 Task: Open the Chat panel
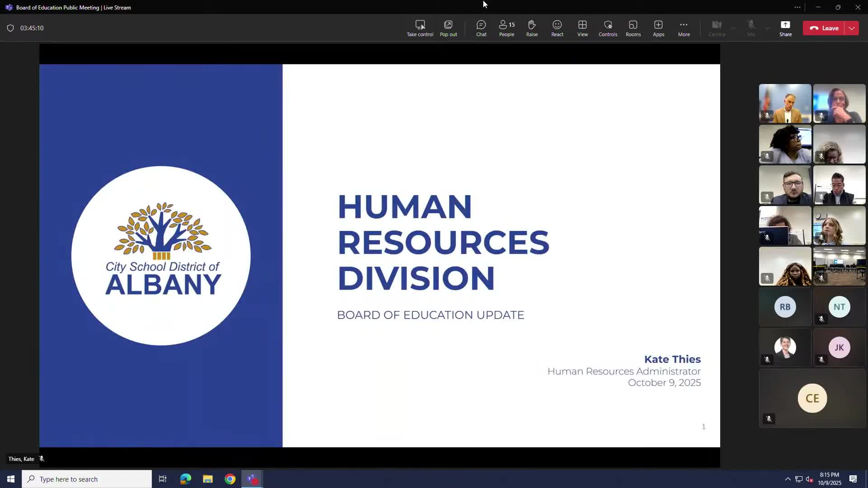coord(481,28)
